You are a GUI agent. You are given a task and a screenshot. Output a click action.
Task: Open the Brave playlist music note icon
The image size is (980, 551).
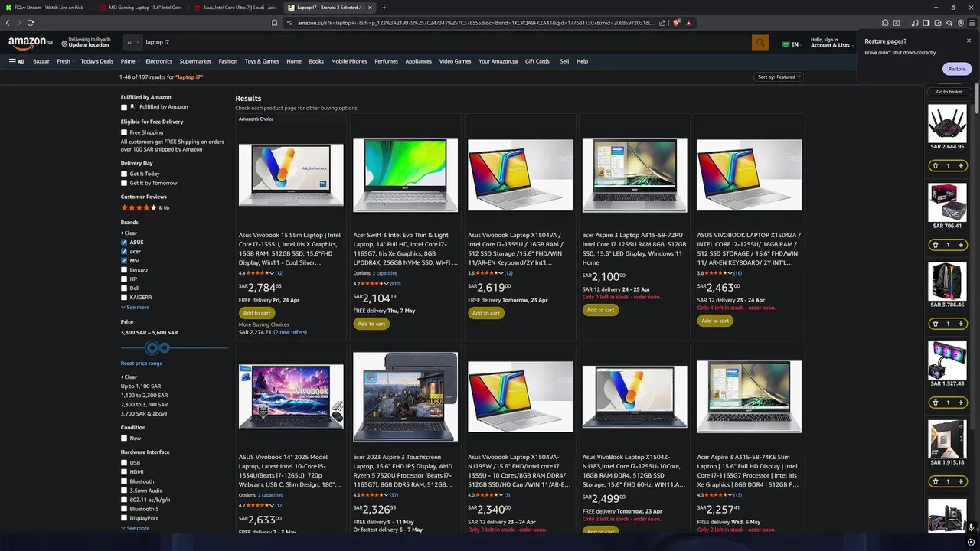915,23
